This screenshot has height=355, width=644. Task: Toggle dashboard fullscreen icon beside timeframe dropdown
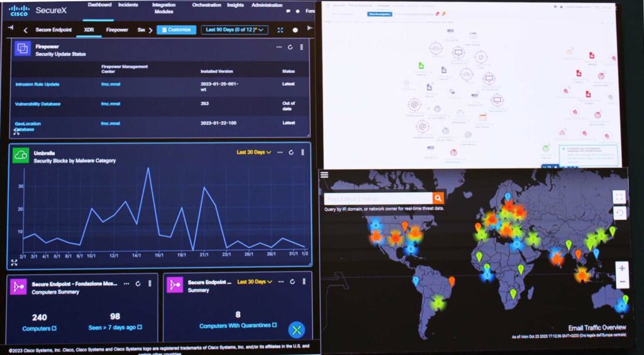pos(280,30)
